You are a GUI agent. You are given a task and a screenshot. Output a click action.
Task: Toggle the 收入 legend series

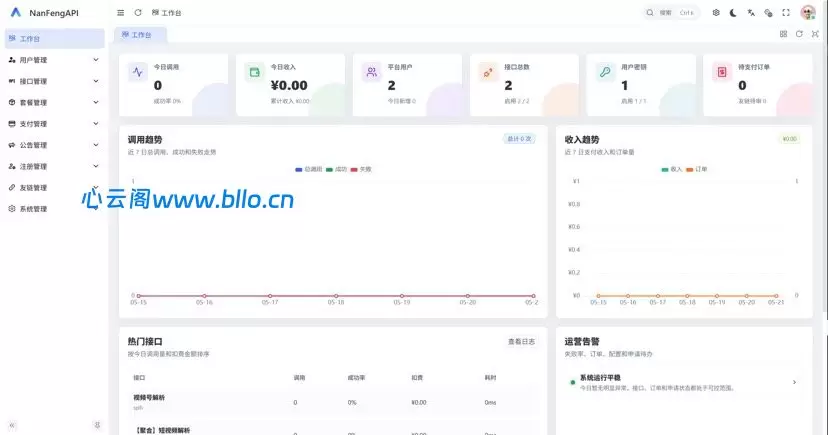[672, 169]
